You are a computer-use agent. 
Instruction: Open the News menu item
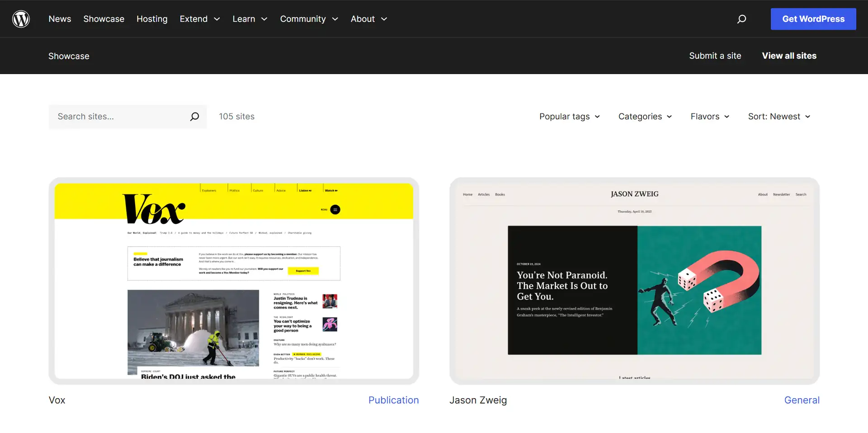[x=60, y=19]
